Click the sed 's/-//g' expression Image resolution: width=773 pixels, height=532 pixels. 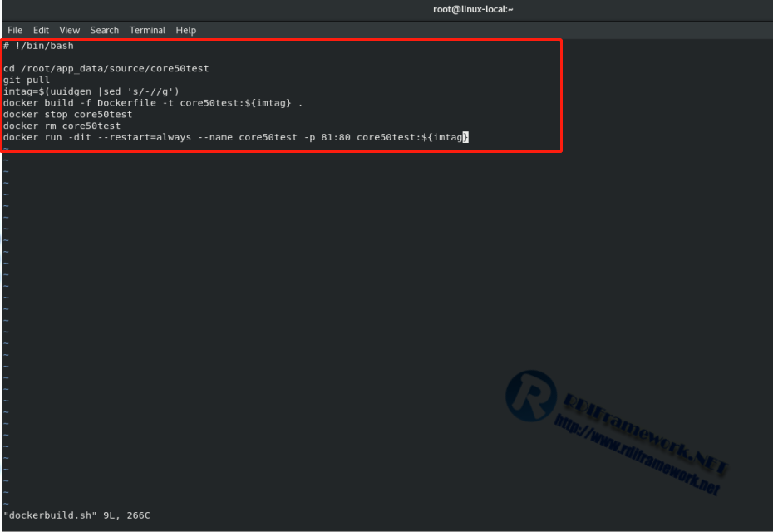141,91
